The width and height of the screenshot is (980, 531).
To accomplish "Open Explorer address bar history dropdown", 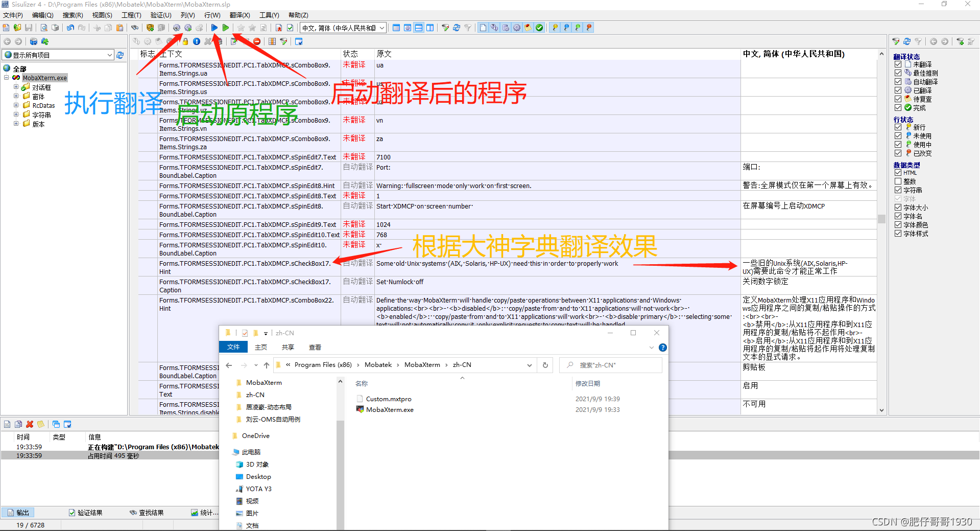I will pos(530,365).
